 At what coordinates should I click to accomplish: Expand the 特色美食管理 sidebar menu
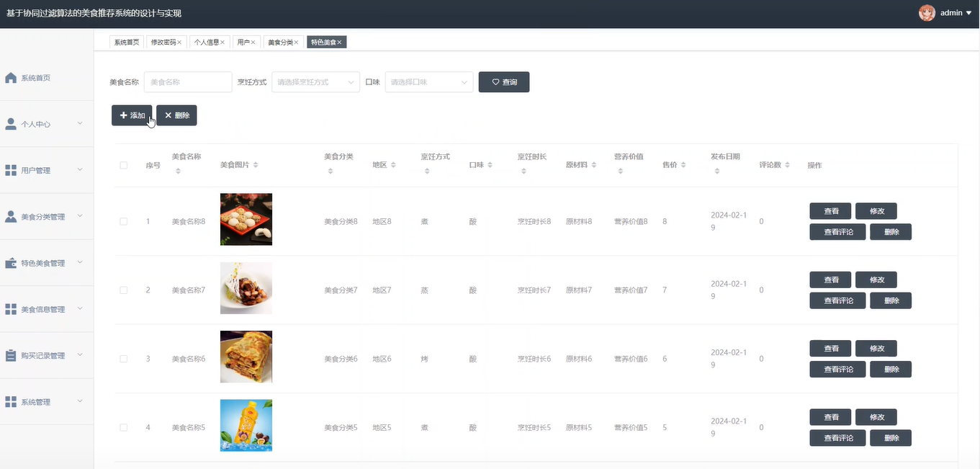[x=80, y=262]
